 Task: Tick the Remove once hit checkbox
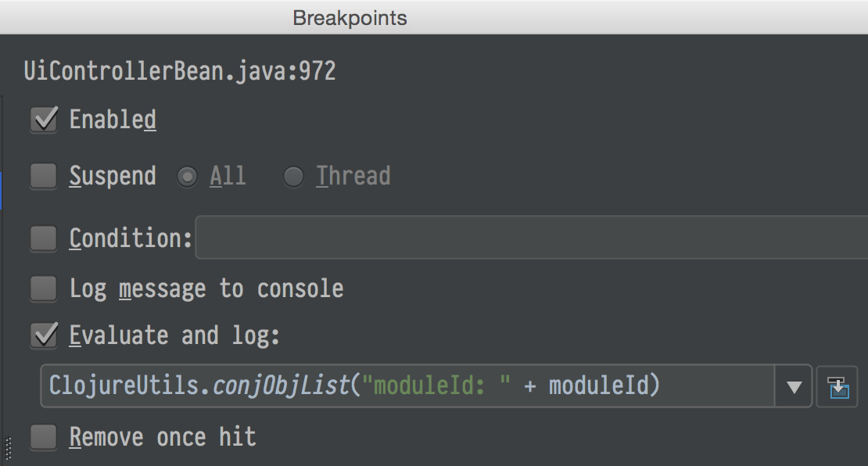pos(44,437)
